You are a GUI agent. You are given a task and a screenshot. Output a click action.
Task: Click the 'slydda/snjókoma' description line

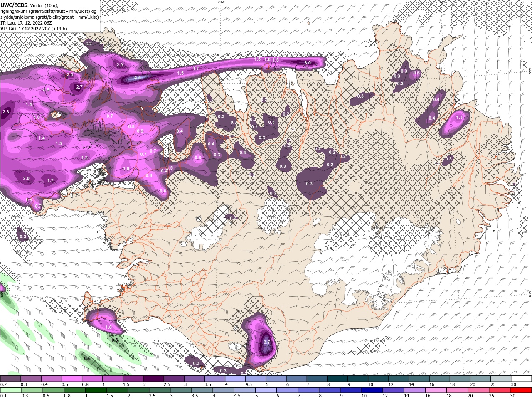point(49,17)
